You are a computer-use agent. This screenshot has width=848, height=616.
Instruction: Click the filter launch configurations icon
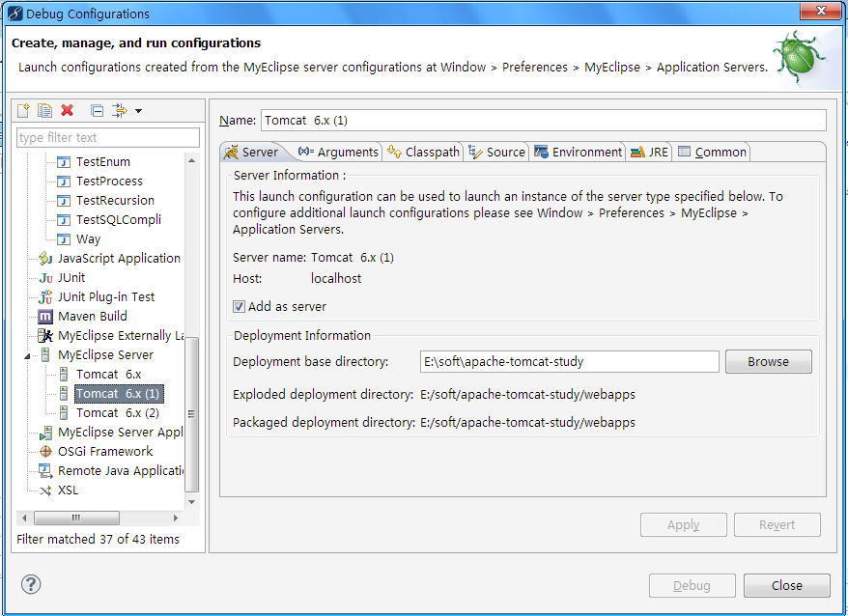point(120,110)
